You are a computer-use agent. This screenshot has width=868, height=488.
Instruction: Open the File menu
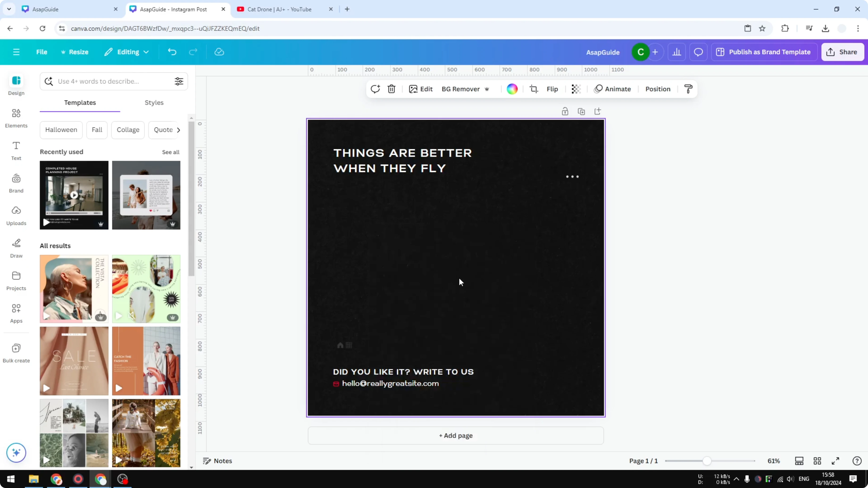42,52
